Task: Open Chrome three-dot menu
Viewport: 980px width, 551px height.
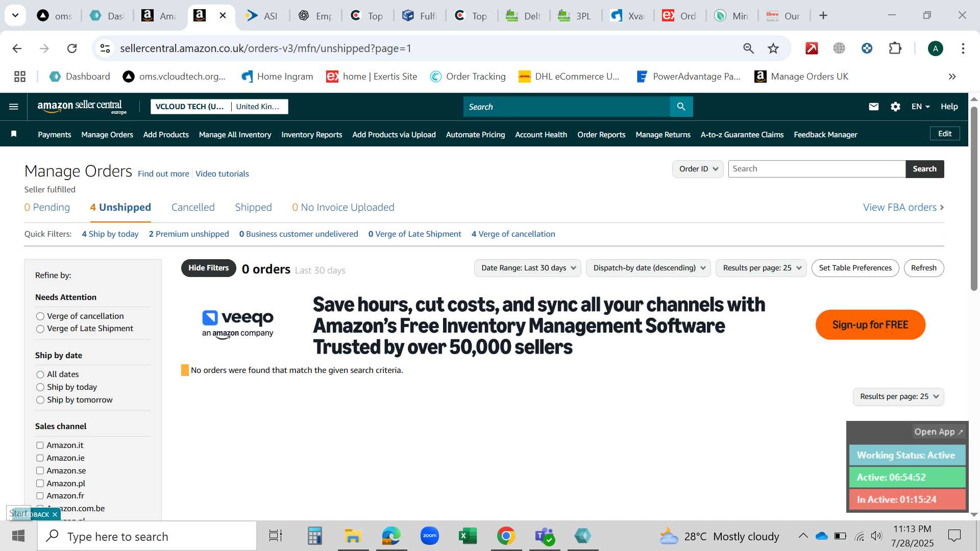Action: (x=963, y=48)
